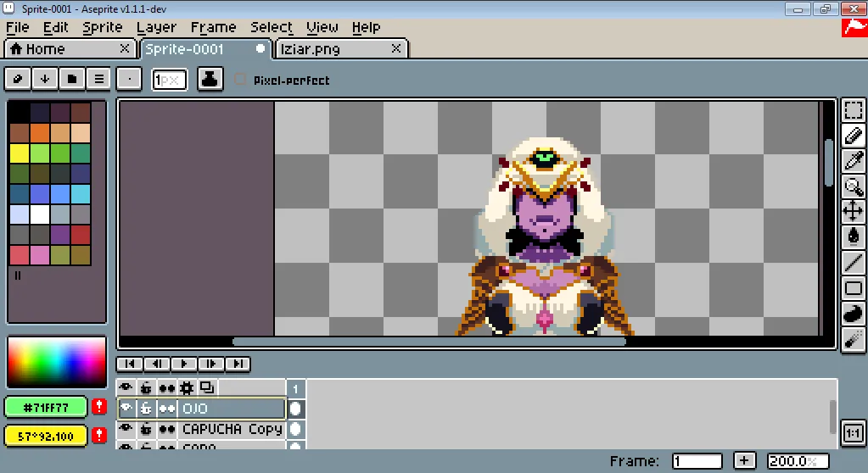Open timeline settings gear

pos(188,387)
